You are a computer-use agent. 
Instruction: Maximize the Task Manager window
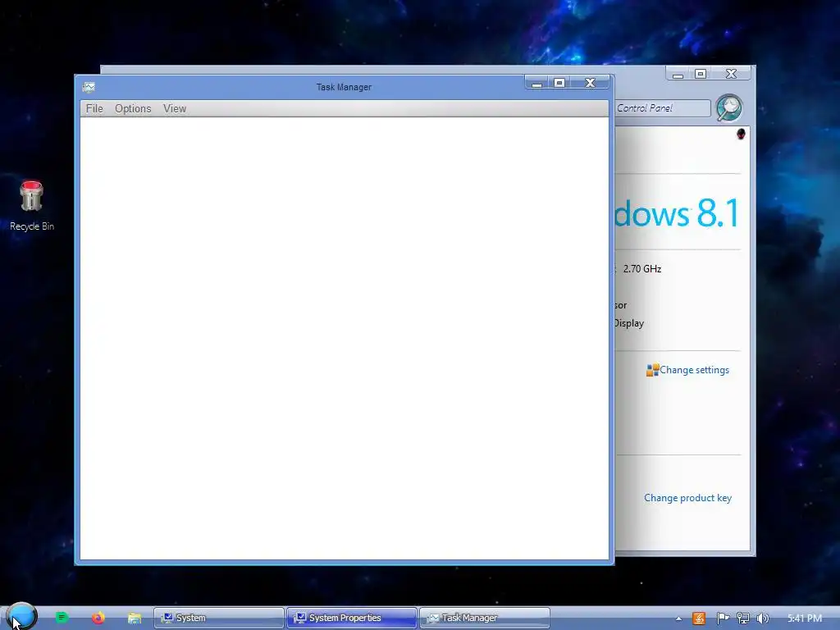click(x=559, y=83)
